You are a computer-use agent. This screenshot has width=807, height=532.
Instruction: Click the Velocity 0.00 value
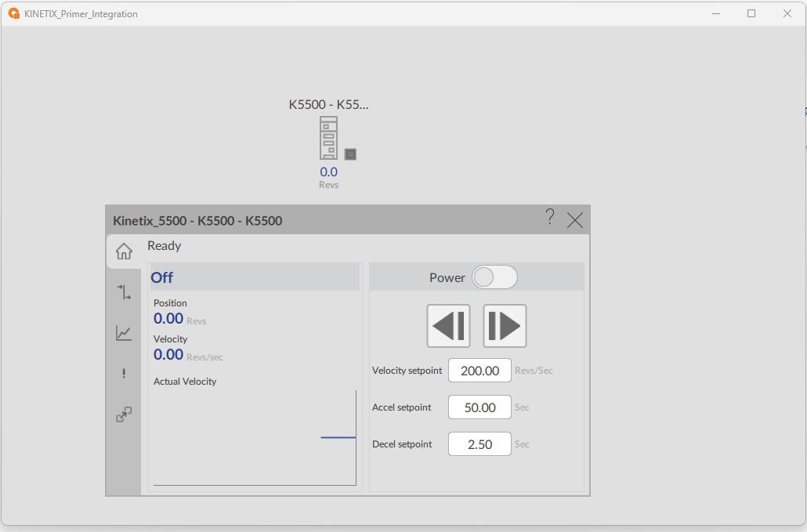(168, 354)
